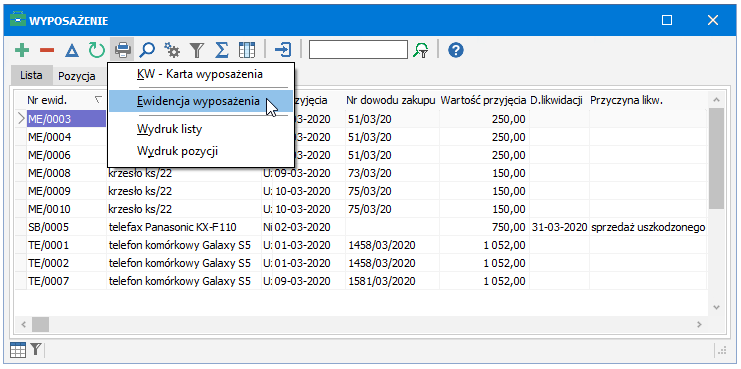Viewport: 741px width, 369px height.
Task: Click the blue triangle edit icon
Action: tap(71, 50)
